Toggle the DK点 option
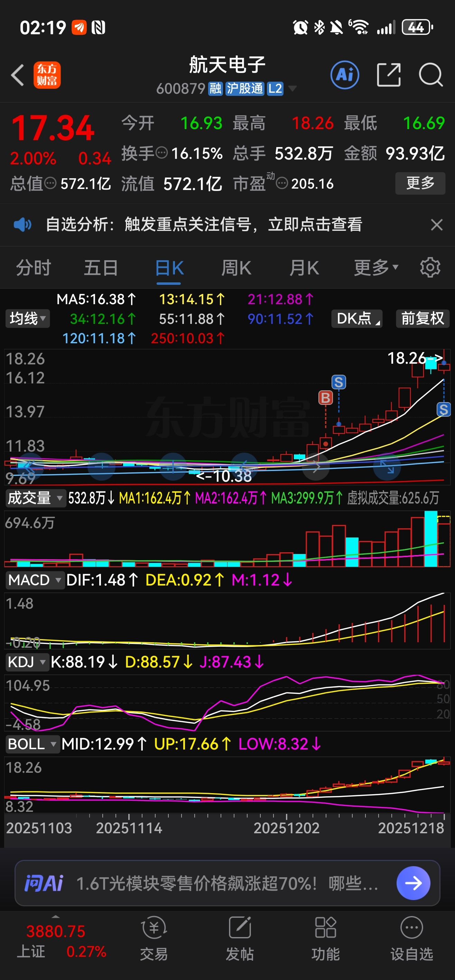The image size is (455, 980). 356,318
